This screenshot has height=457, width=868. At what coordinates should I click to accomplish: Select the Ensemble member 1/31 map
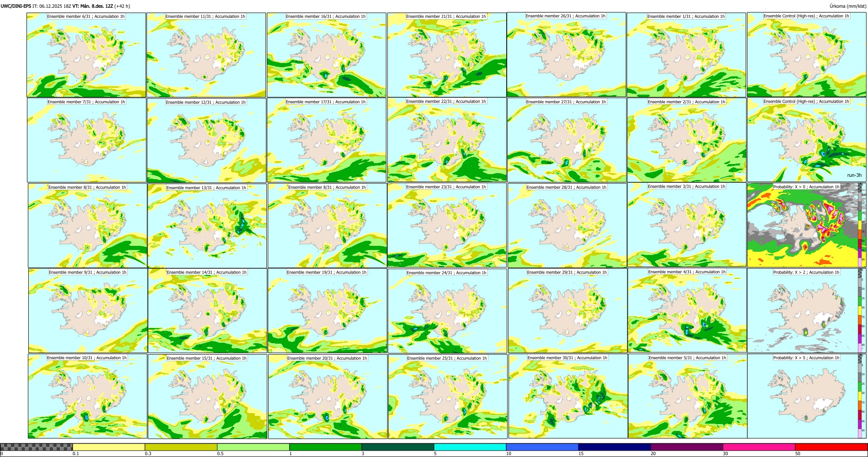tap(686, 55)
